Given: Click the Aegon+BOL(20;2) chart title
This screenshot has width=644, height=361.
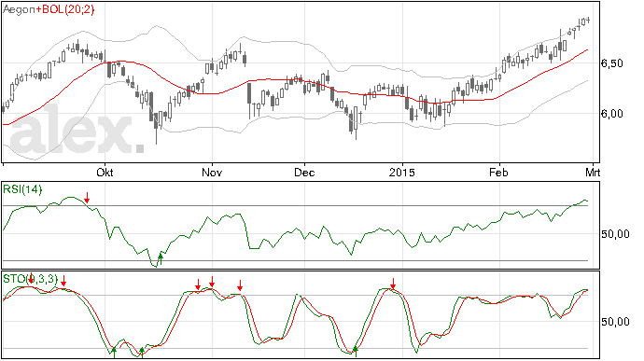Looking at the screenshot, I should [49, 9].
